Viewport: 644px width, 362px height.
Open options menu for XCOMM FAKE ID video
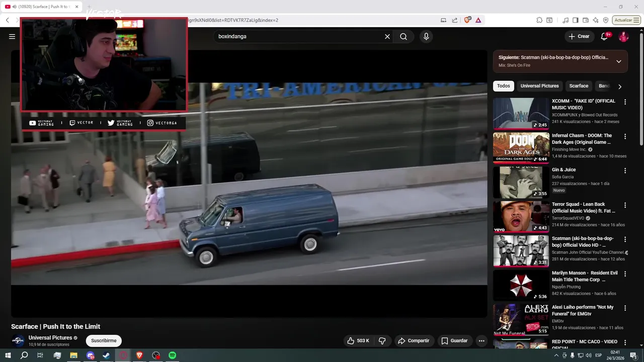(x=625, y=102)
